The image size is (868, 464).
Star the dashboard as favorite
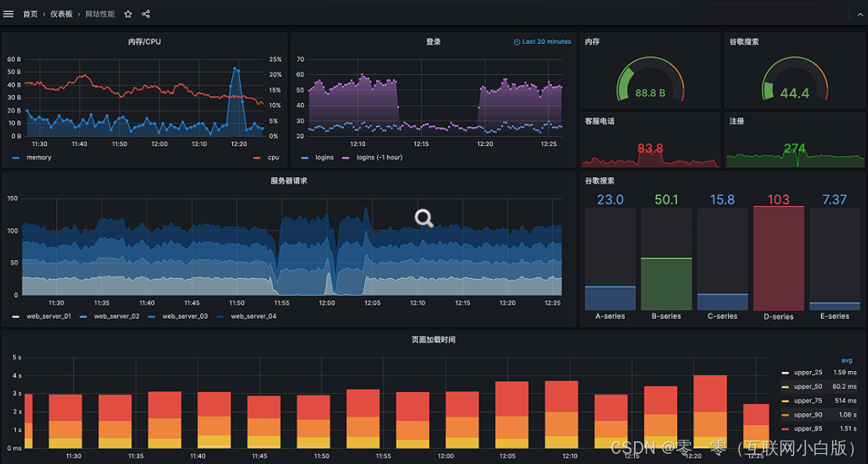128,14
